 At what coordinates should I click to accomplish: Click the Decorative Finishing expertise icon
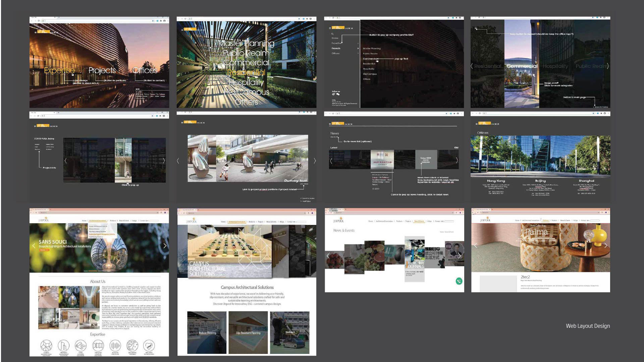132,345
